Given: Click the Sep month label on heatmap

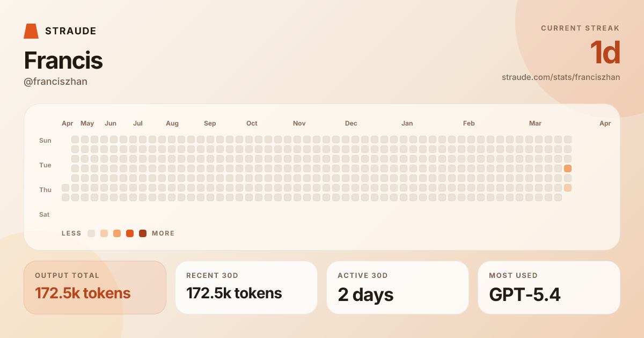Looking at the screenshot, I should click(210, 123).
